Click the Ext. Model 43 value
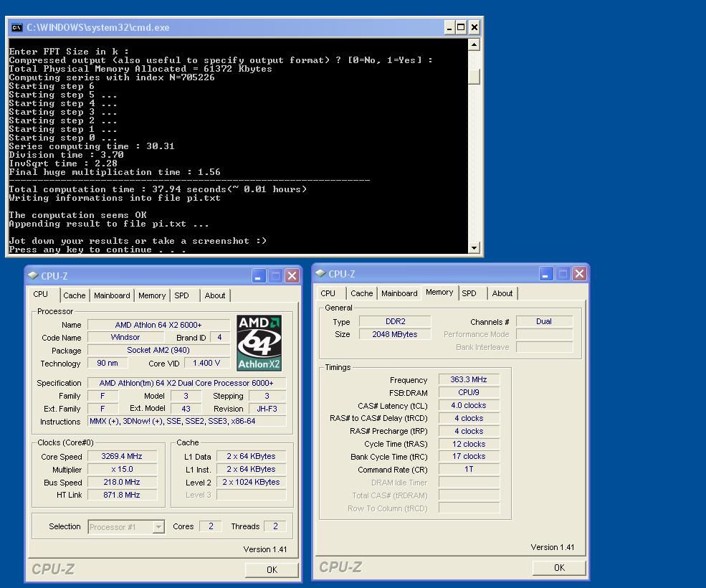 (x=186, y=409)
